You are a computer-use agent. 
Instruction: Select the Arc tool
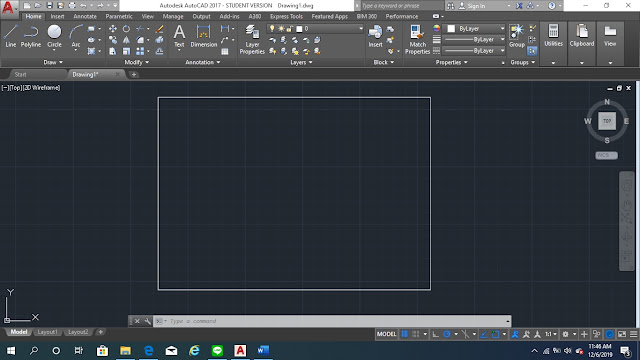[76, 36]
